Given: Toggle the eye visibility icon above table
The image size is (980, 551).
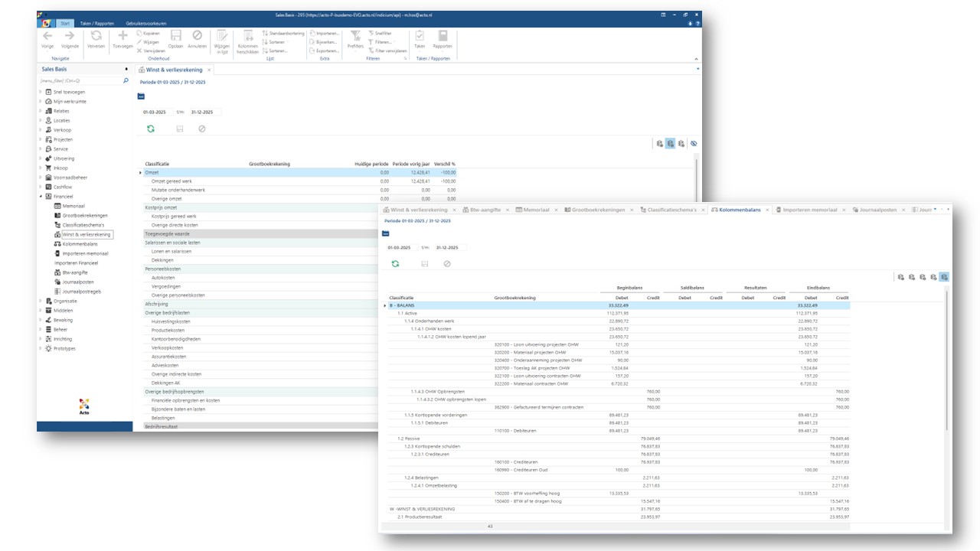Looking at the screenshot, I should pos(694,143).
